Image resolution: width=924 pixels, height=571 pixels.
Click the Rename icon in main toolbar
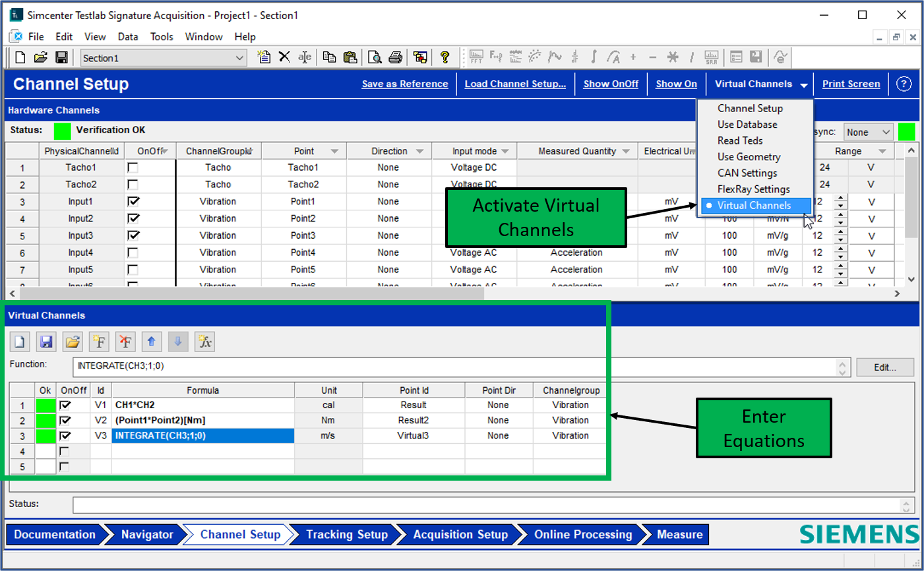point(304,57)
